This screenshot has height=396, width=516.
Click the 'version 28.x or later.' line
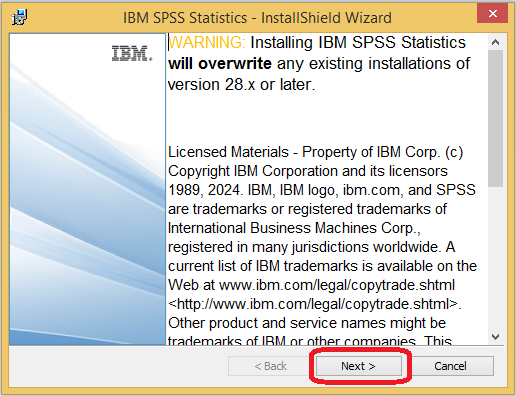coord(241,85)
